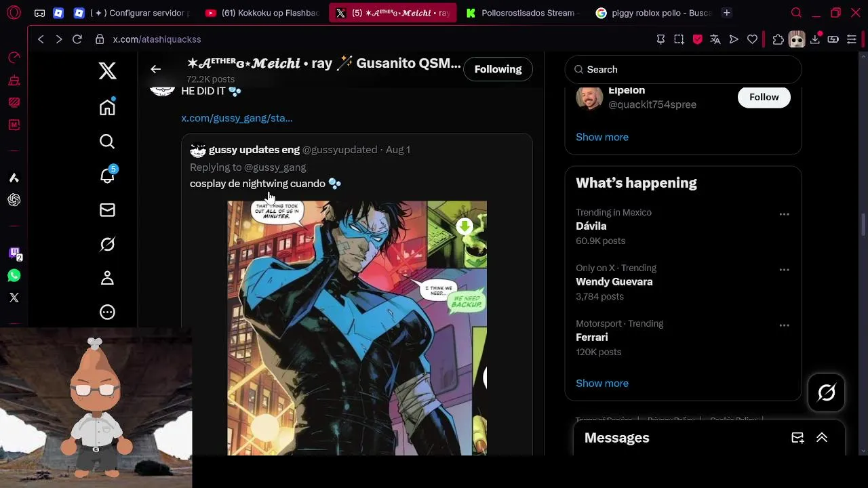Screen dimensions: 868x488
Task: Open options menu for Dávila trend
Action: [784, 214]
